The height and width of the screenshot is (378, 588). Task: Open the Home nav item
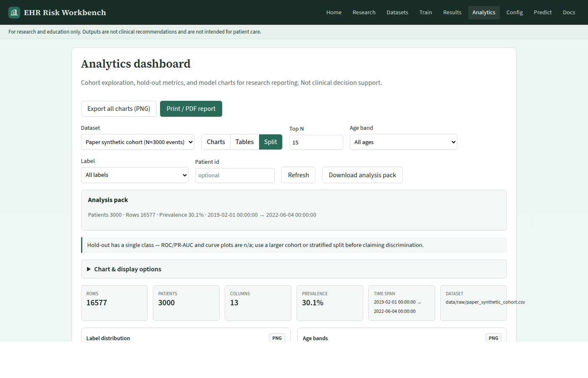tap(334, 13)
